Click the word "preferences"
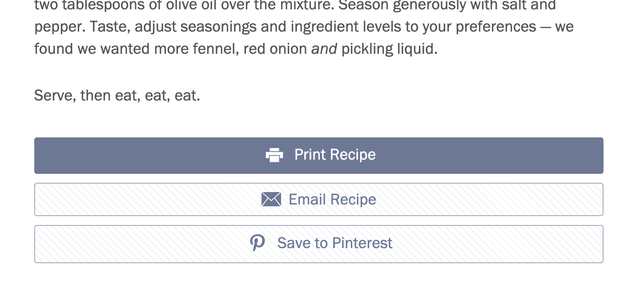 [496, 27]
